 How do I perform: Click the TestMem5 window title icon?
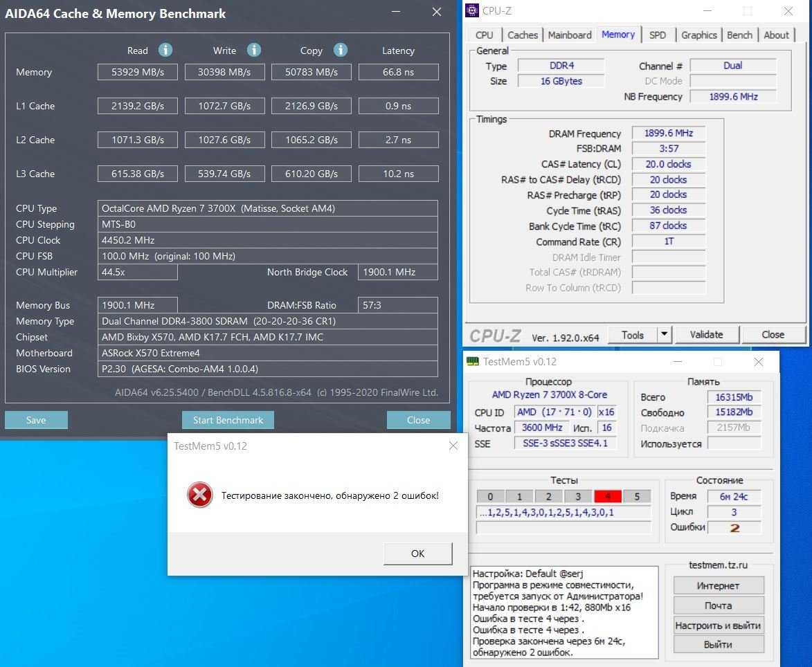coord(473,361)
